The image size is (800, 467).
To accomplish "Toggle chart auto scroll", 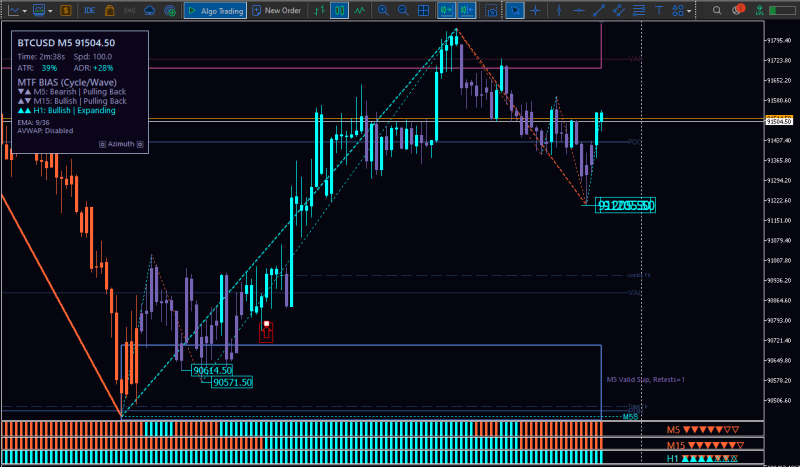I will pyautogui.click(x=446, y=10).
